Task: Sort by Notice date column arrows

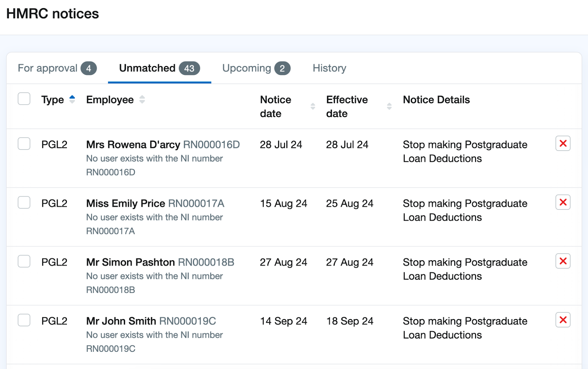Action: click(x=313, y=106)
